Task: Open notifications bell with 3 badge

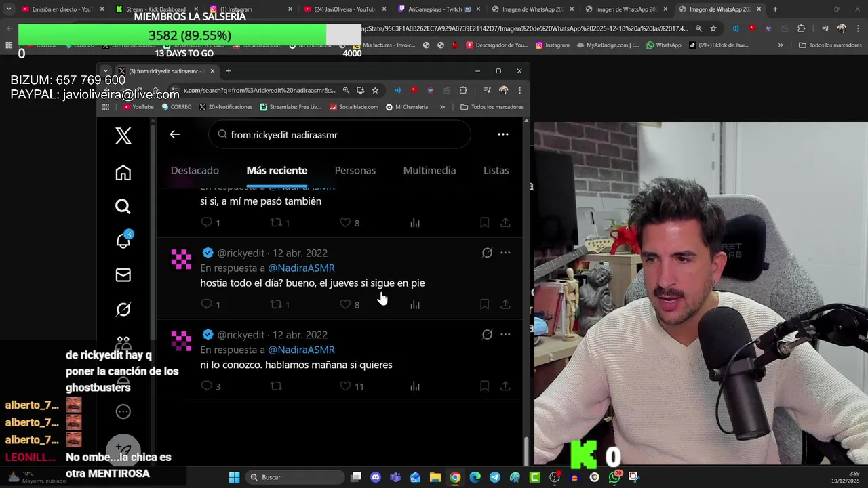Action: click(123, 240)
